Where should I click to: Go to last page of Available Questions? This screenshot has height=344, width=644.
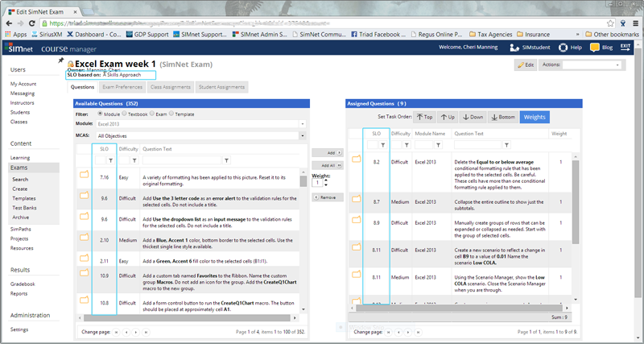(146, 332)
